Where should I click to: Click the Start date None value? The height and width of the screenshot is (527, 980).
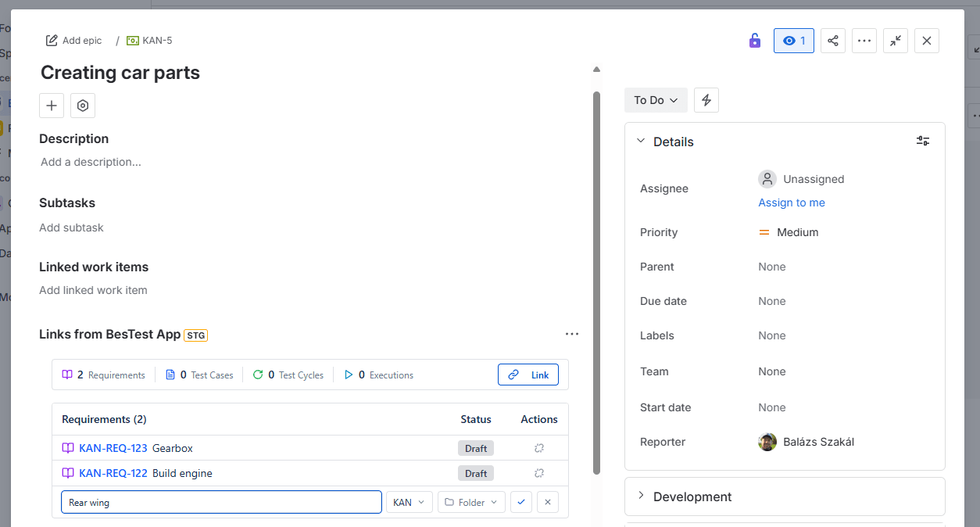tap(772, 407)
